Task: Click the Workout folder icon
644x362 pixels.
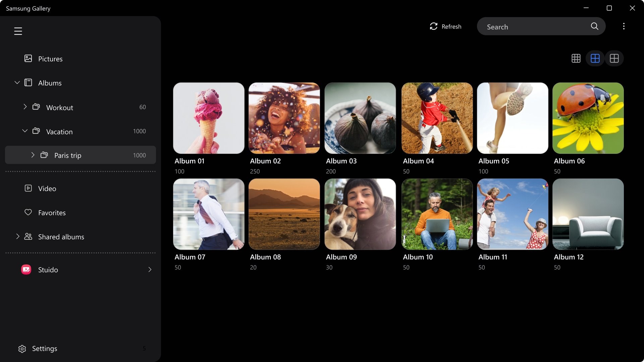Action: (36, 107)
